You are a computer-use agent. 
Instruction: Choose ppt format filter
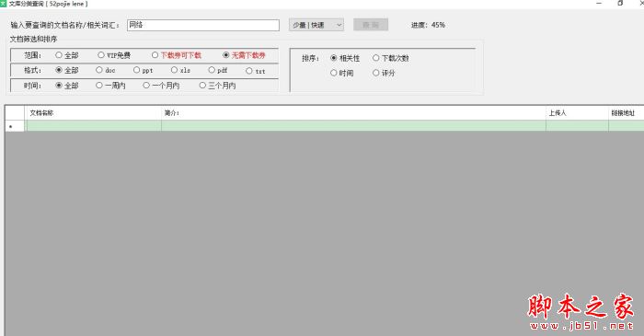(x=143, y=70)
